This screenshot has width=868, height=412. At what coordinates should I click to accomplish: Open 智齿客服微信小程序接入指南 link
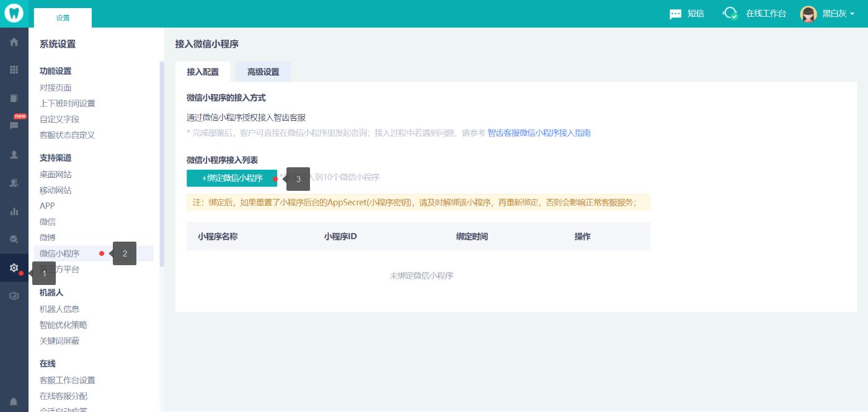pos(539,133)
